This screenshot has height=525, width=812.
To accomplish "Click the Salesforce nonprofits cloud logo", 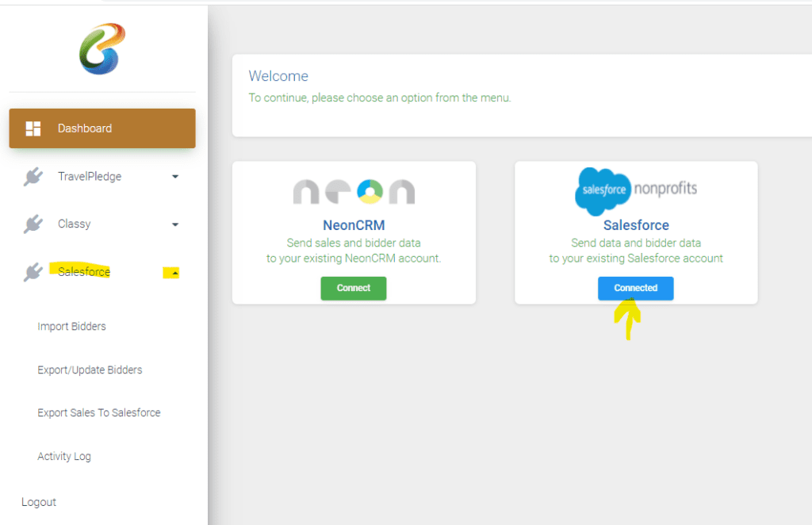I will pos(636,190).
